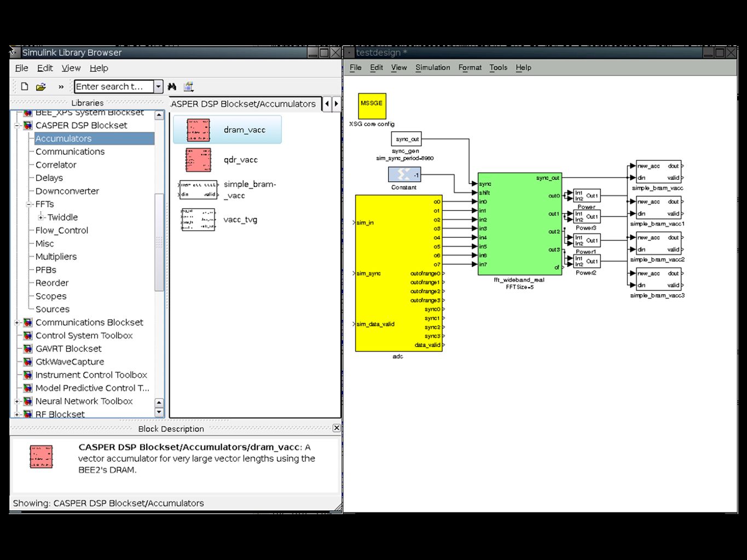Image resolution: width=747 pixels, height=560 pixels.
Task: Open File menu in Simulink Library Browser
Action: click(21, 68)
